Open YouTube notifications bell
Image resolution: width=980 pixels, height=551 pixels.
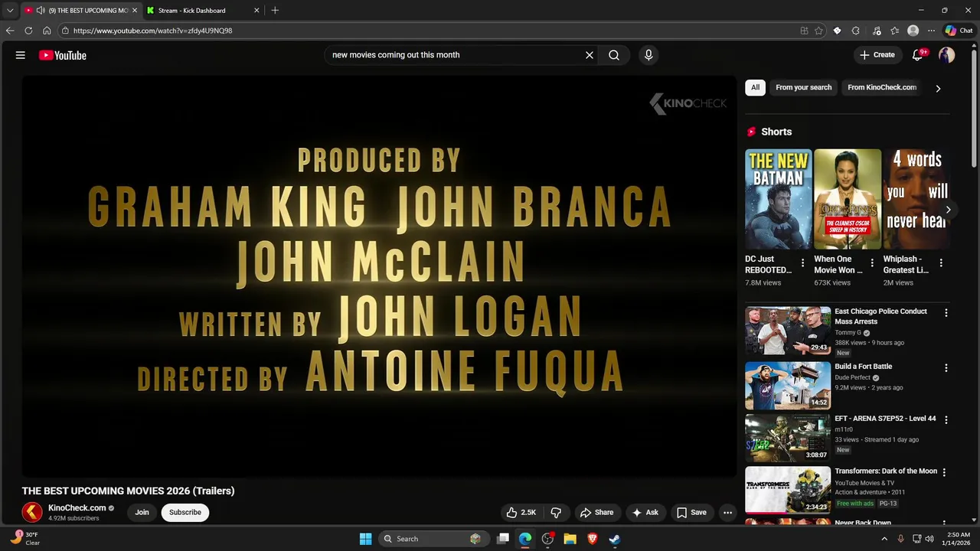(x=918, y=55)
